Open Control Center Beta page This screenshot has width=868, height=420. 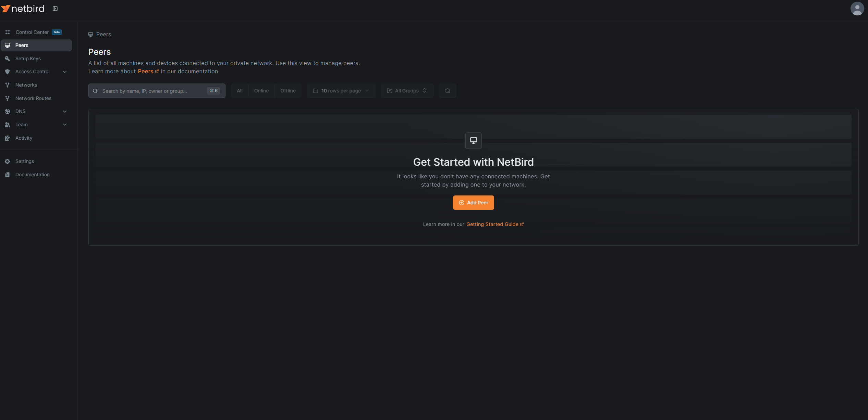(x=32, y=32)
